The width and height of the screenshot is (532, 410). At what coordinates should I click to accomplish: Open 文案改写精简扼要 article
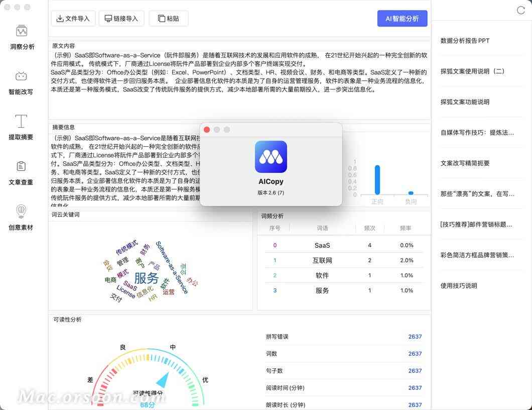[x=465, y=163]
